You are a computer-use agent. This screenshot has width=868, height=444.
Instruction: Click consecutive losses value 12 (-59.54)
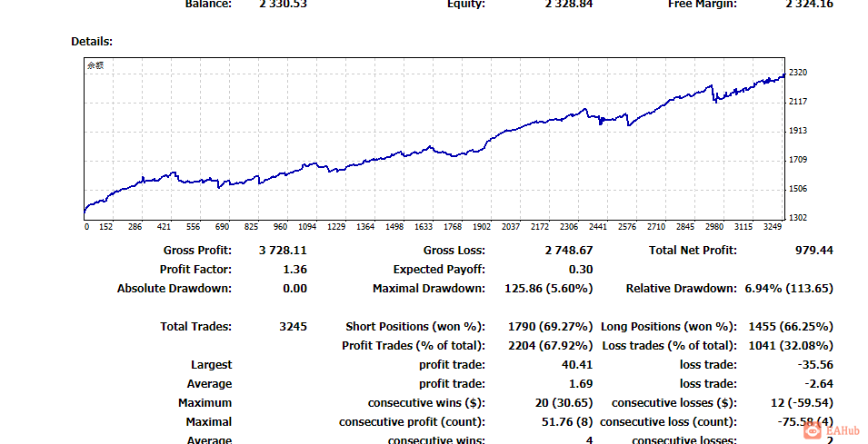802,403
